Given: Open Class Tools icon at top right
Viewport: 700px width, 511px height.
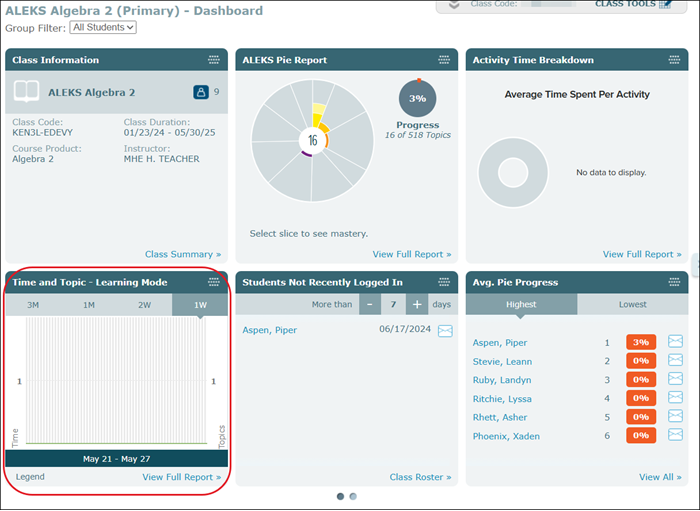Looking at the screenshot, I should click(665, 4).
